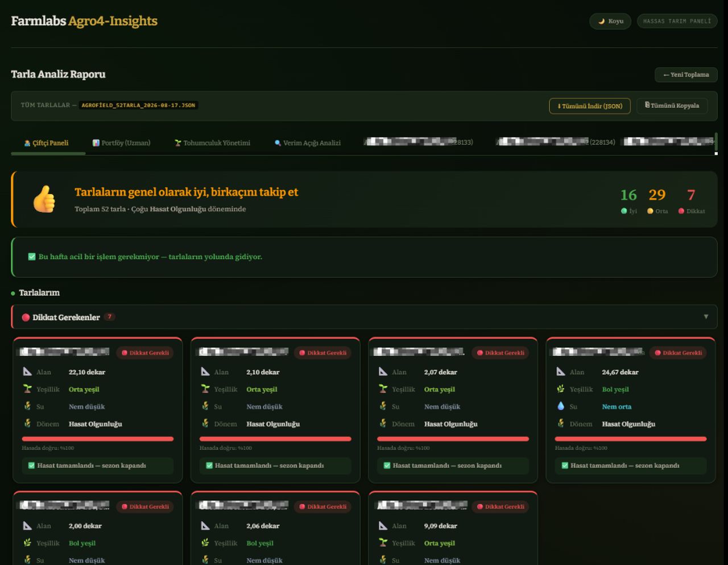The width and height of the screenshot is (728, 565).
Task: Click the Dikkat Gerekli badge on the 22,10 dekar card
Action: coord(146,353)
